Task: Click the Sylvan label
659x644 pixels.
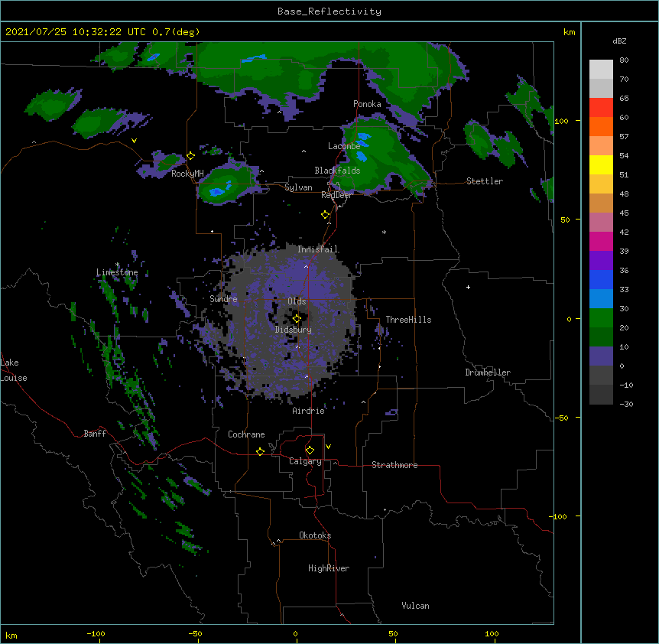Action: tap(298, 187)
